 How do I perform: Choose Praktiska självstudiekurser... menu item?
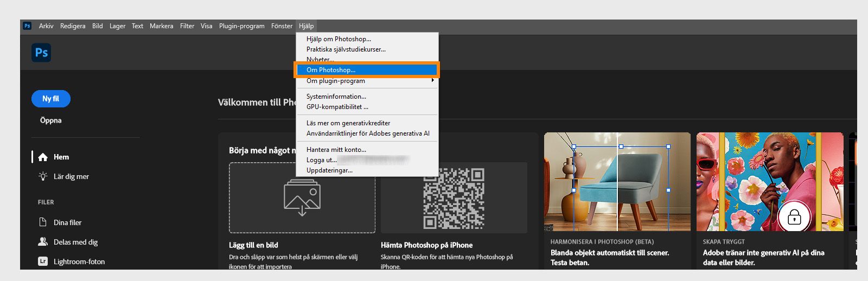coord(367,49)
